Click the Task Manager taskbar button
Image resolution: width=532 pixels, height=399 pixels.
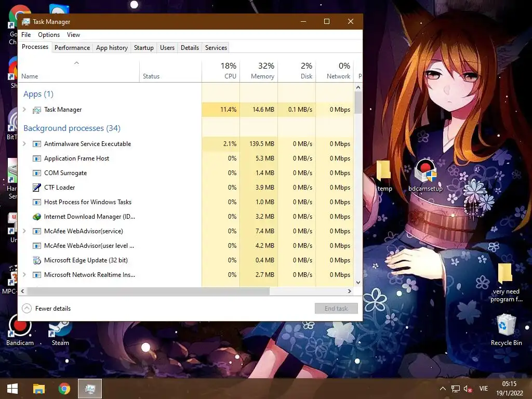tap(90, 389)
